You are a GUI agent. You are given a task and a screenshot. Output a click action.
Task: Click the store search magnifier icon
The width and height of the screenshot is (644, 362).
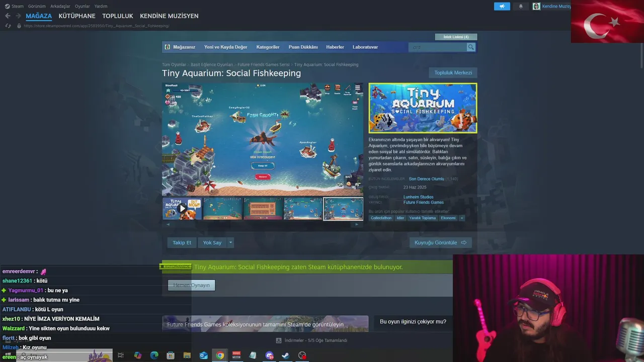coord(471,47)
